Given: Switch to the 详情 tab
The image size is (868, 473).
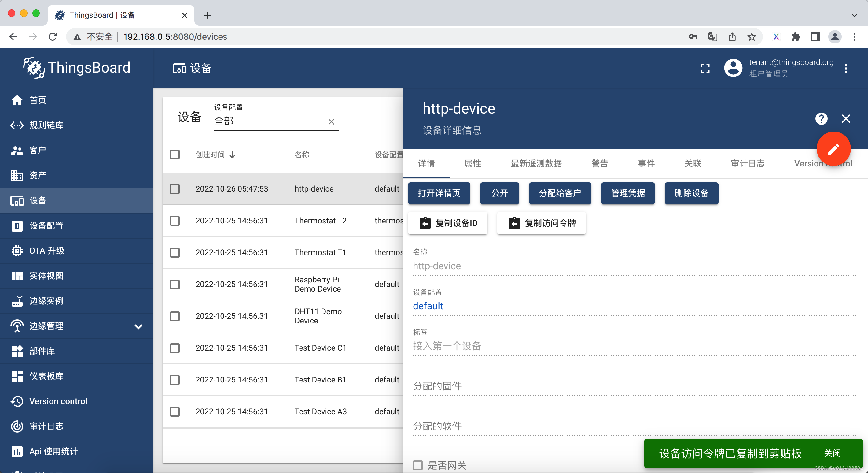Looking at the screenshot, I should pyautogui.click(x=426, y=164).
